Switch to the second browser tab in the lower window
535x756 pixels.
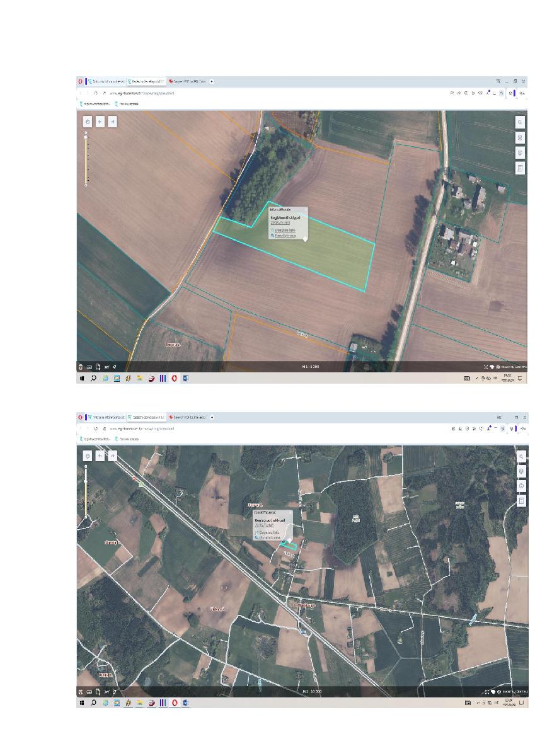coord(146,417)
